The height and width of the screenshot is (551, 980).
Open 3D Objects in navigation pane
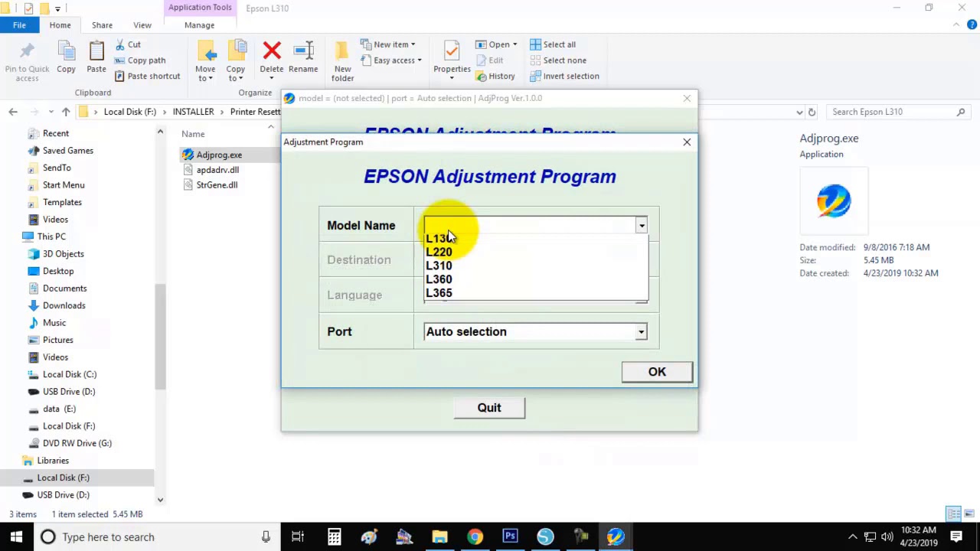point(64,254)
